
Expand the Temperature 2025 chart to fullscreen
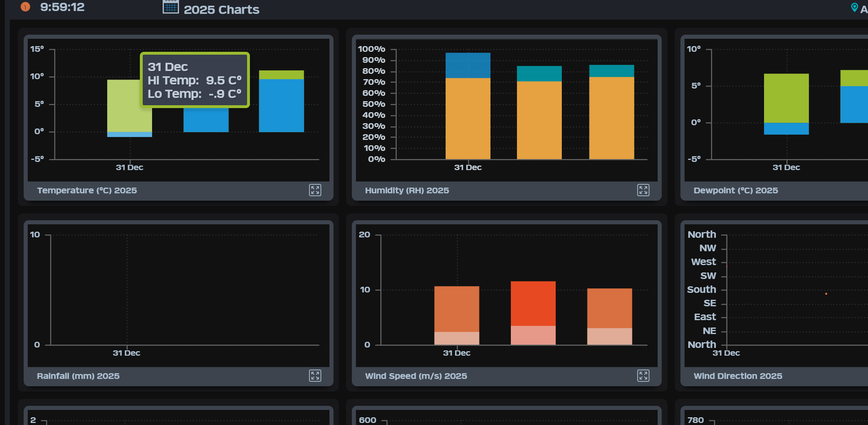click(315, 190)
